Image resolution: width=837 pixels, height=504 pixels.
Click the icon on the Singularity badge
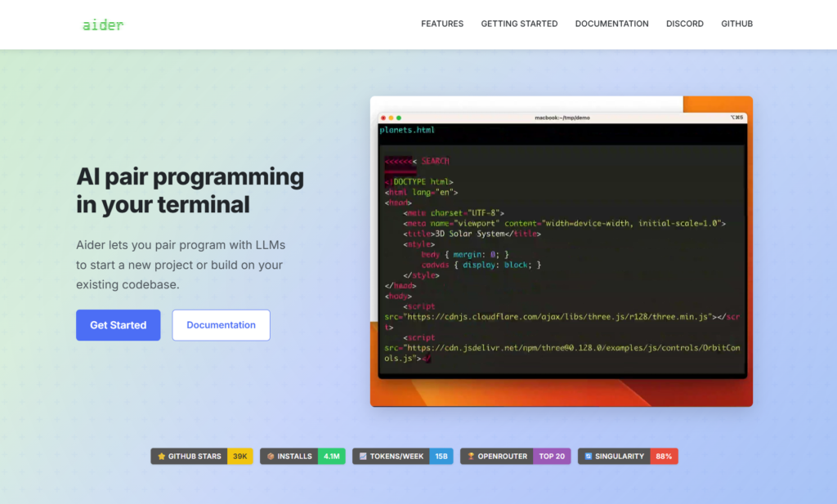[587, 456]
